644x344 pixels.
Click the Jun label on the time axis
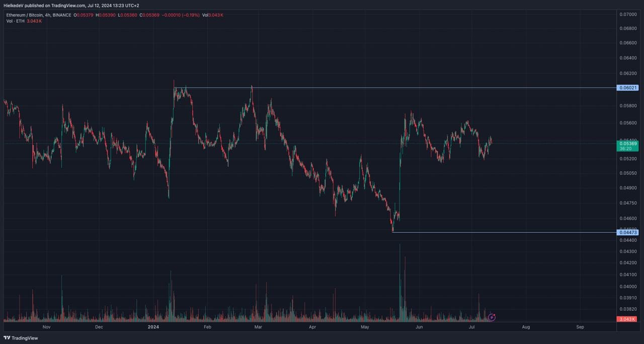click(x=419, y=327)
